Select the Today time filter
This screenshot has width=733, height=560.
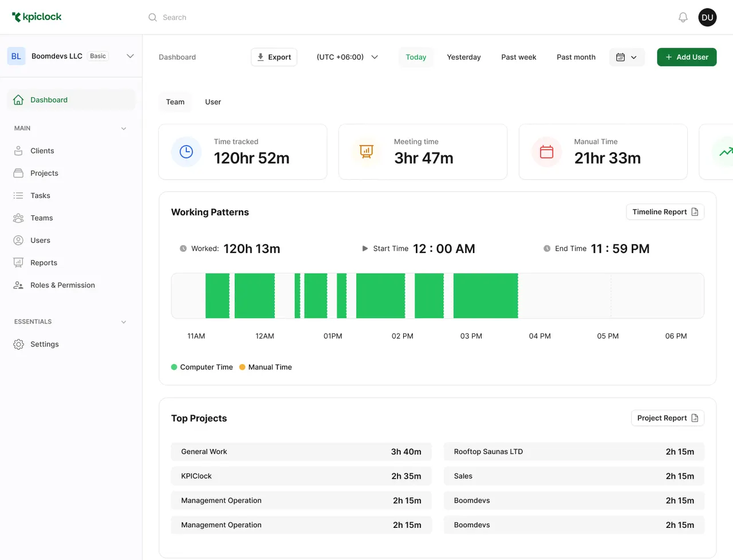(x=416, y=57)
